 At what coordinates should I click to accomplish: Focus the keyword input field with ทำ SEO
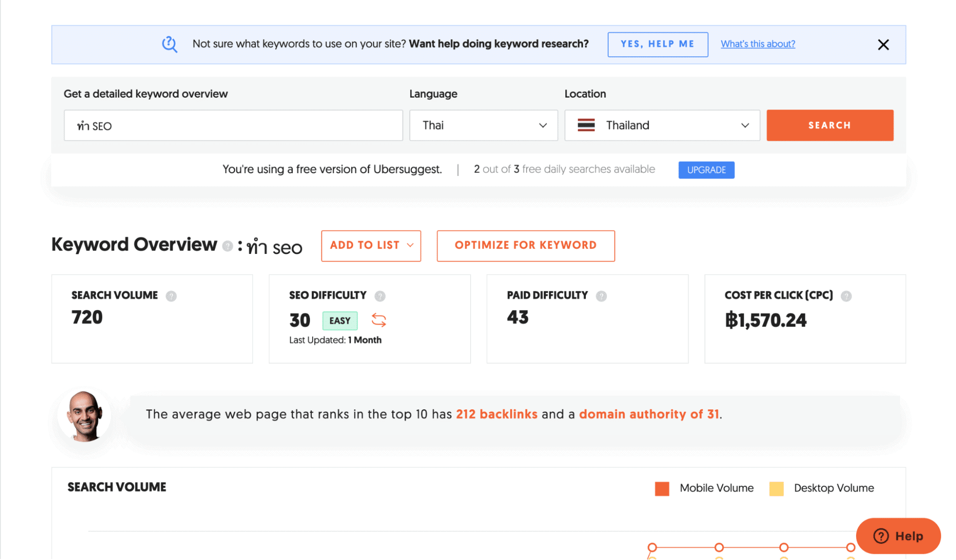coord(233,125)
